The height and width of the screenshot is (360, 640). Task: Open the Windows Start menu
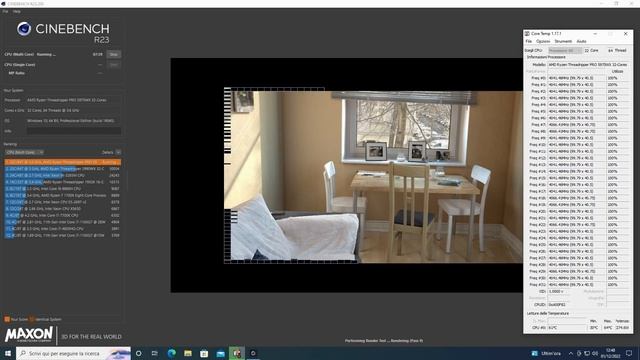(8, 353)
